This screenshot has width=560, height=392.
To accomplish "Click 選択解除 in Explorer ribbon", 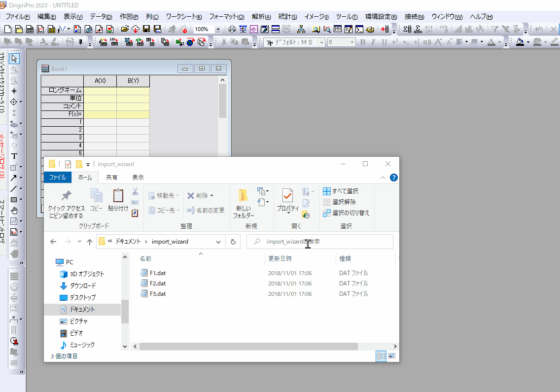I will [x=339, y=202].
